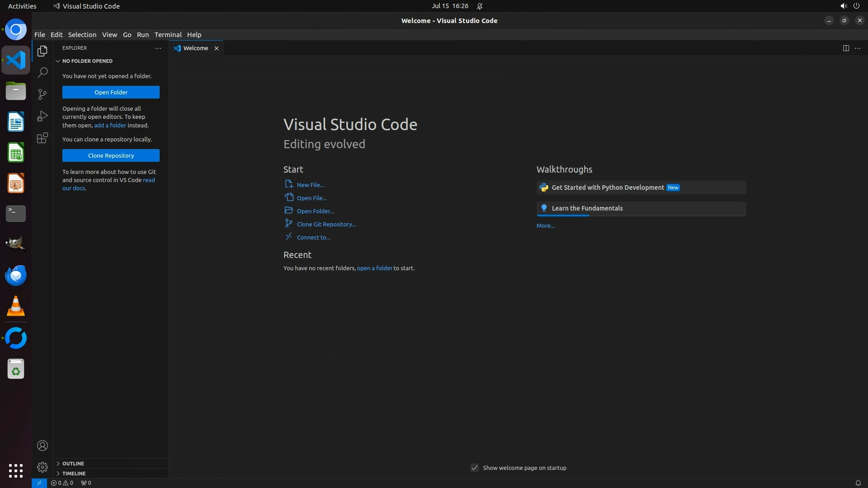This screenshot has width=868, height=488.
Task: Click the Accounts icon in activity bar
Action: point(42,446)
